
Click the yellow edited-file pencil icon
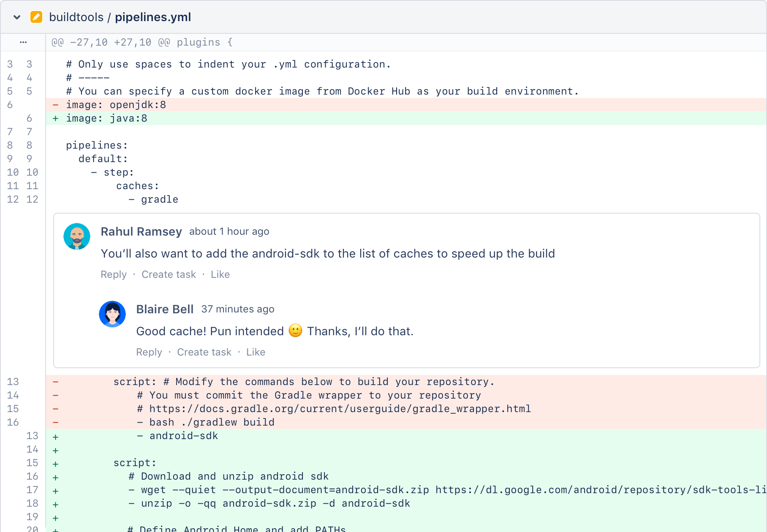tap(36, 17)
